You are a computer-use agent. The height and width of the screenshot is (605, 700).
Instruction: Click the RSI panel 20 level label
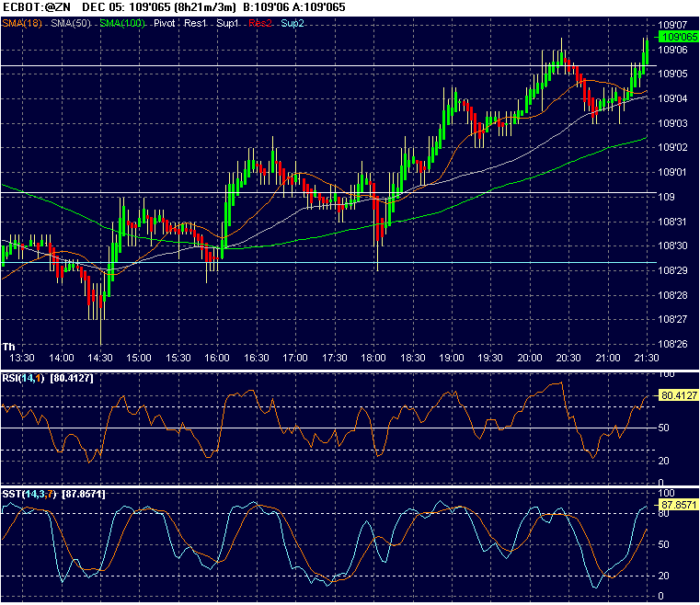click(x=664, y=461)
